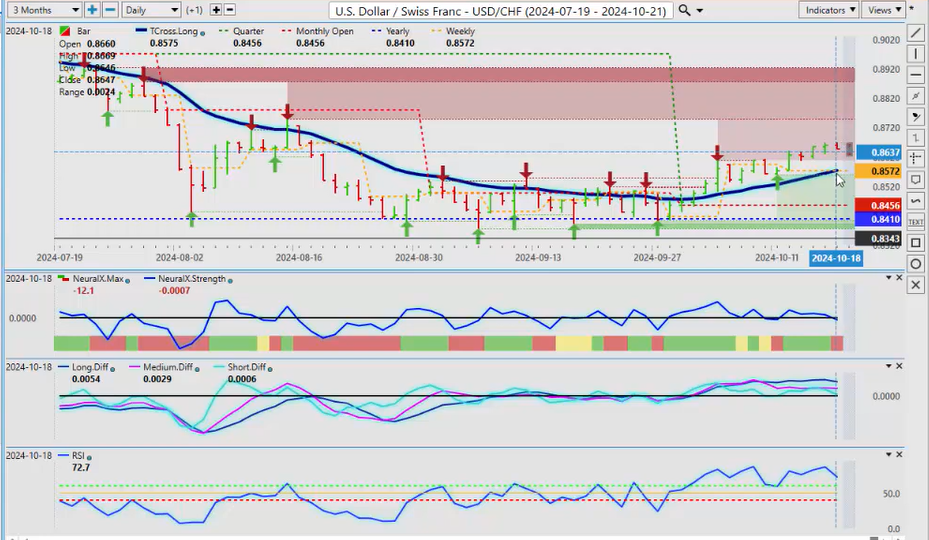Click blue plus to increase date range
The image size is (929, 540).
(x=92, y=10)
